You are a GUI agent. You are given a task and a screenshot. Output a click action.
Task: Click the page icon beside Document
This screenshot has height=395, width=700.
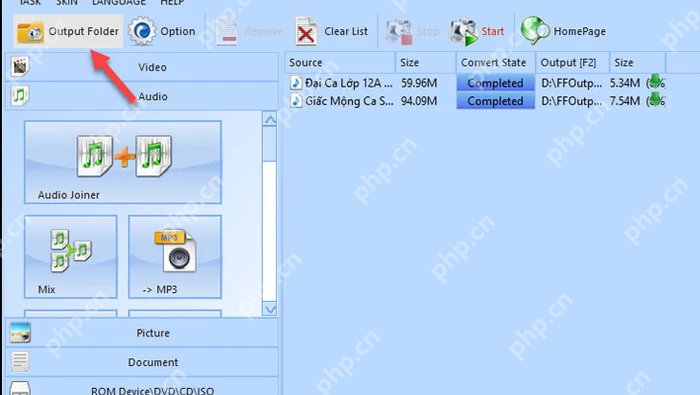coord(20,362)
